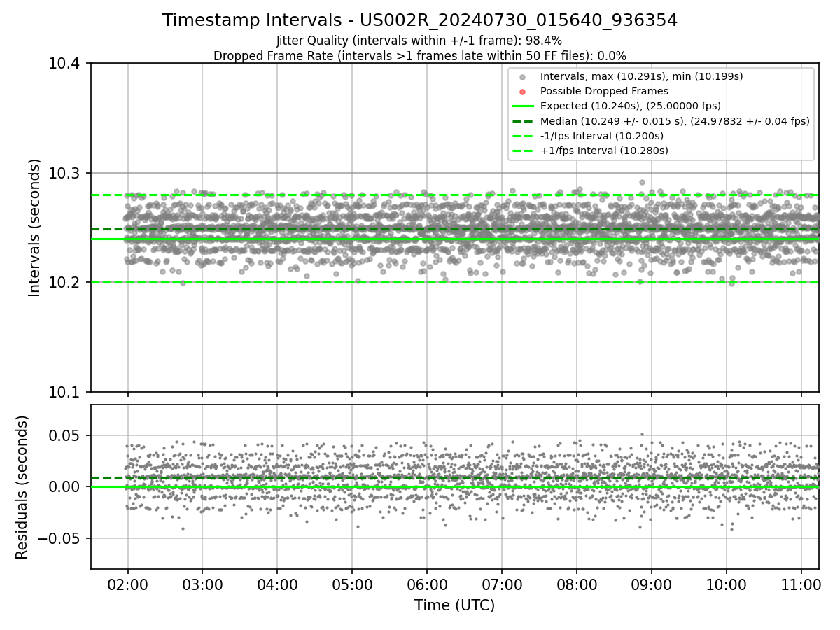The width and height of the screenshot is (840, 630).
Task: Click the red dot marker beside 'Possible Dropped Frames'
Action: pyautogui.click(x=524, y=91)
